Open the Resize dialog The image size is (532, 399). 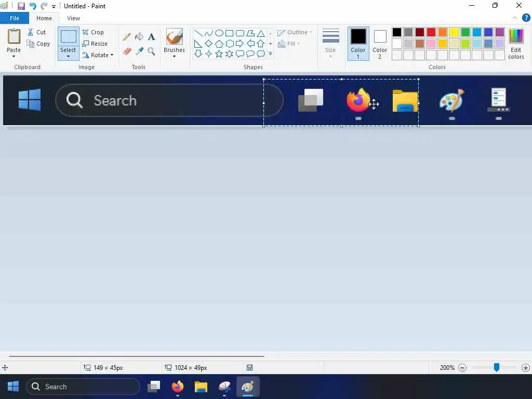click(95, 44)
